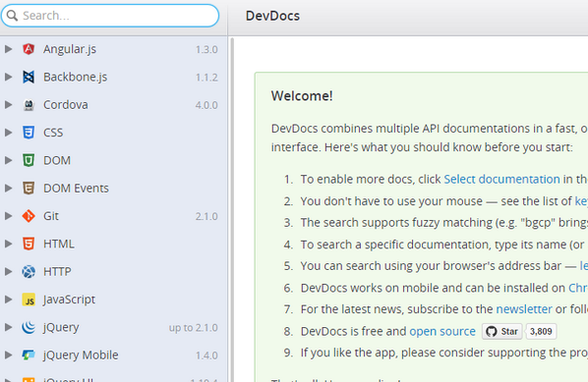This screenshot has height=382, width=588.
Task: Select the HTTP docs entry
Action: 114,271
